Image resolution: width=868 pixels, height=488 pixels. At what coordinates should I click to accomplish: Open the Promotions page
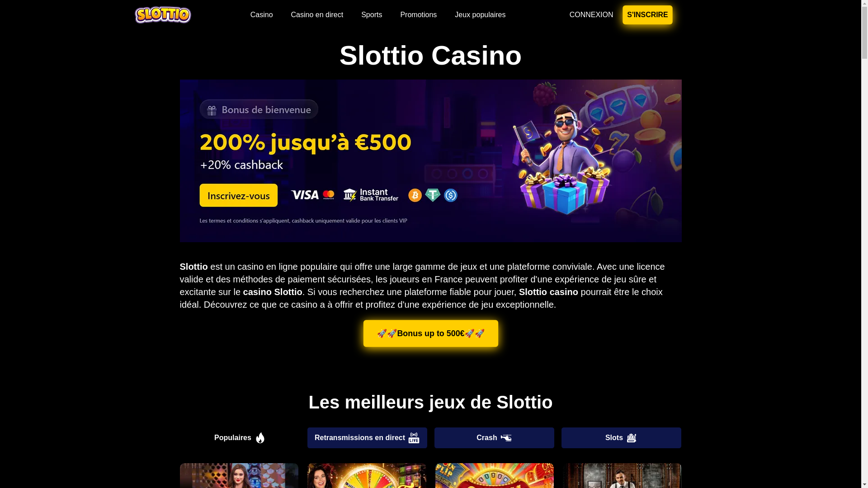coord(418,15)
